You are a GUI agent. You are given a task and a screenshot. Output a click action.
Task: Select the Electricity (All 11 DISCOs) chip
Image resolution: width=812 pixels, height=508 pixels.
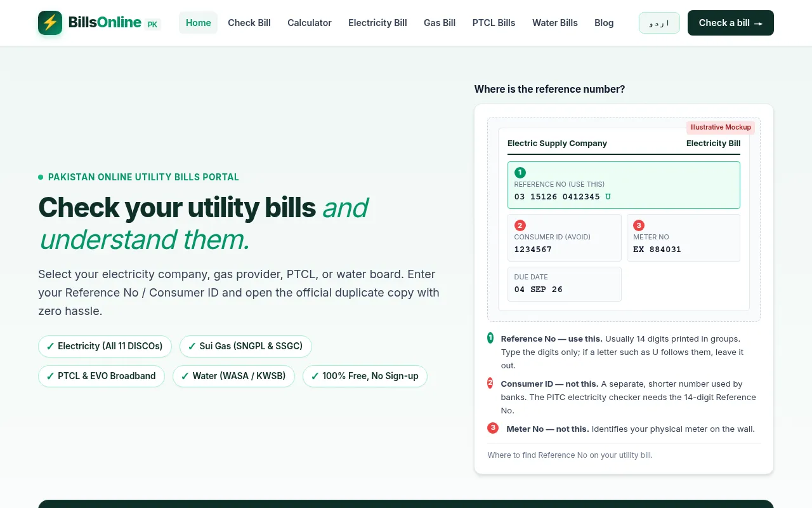[x=105, y=346]
